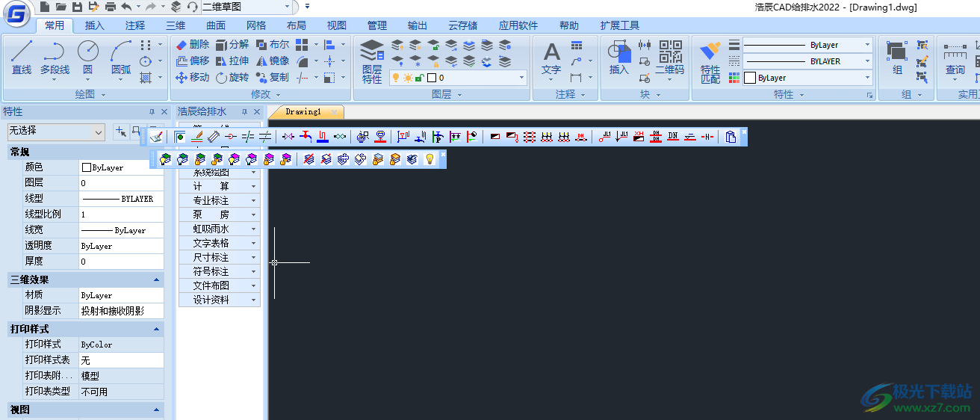Image resolution: width=980 pixels, height=420 pixels.
Task: Collapse the 打印样式 section
Action: coord(157,329)
